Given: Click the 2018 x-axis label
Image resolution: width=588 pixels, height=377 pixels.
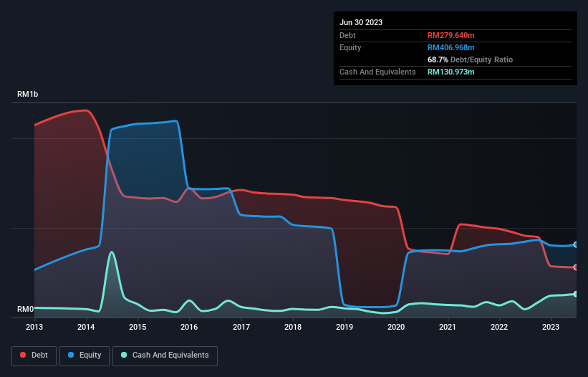Looking at the screenshot, I should click(x=293, y=327).
